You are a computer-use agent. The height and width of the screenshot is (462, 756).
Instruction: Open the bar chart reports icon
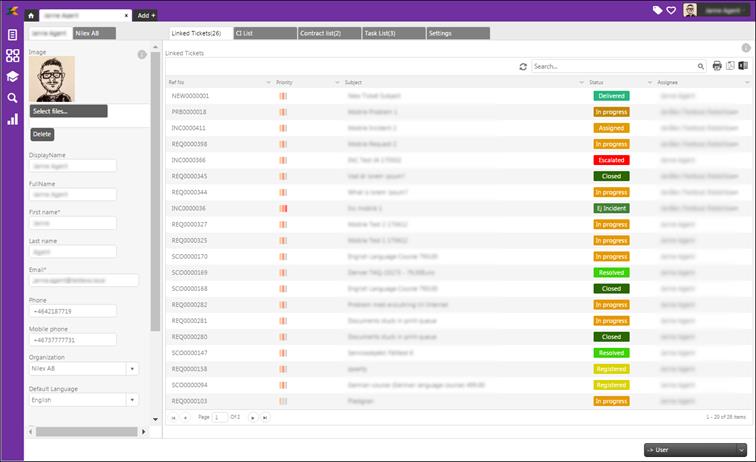(x=13, y=119)
